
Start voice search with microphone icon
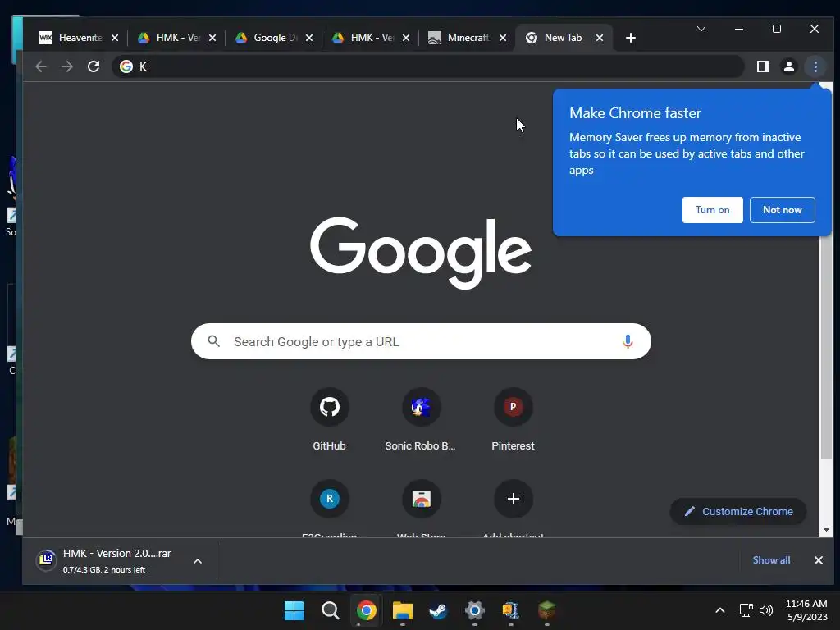coord(628,341)
